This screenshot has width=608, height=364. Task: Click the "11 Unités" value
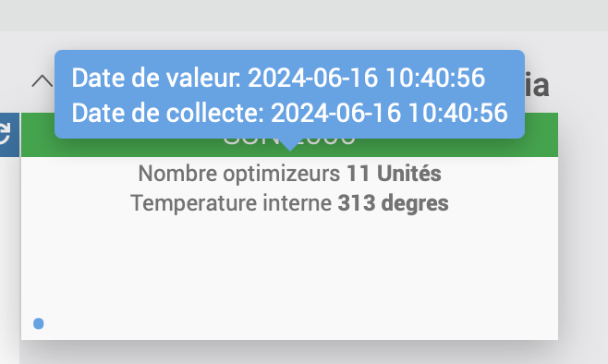click(394, 173)
